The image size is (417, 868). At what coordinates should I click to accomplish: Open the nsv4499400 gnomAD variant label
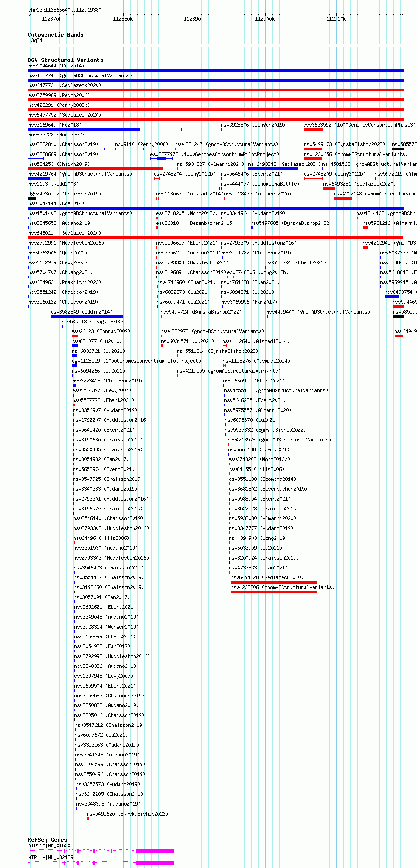318,312
